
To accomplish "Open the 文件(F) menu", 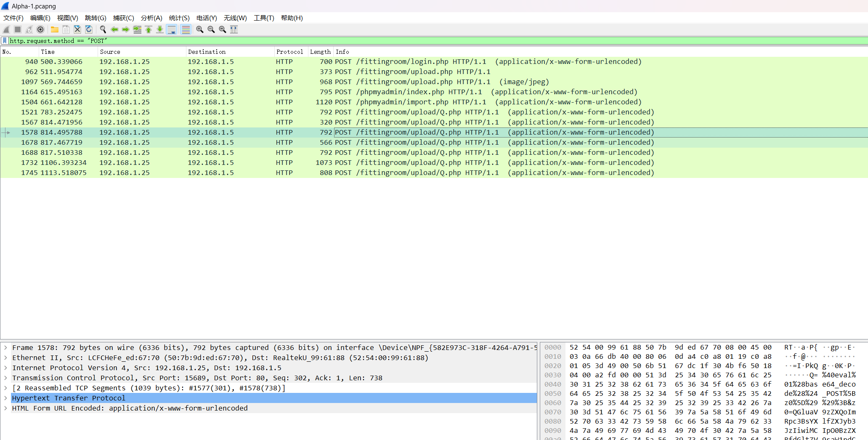I will coord(13,18).
